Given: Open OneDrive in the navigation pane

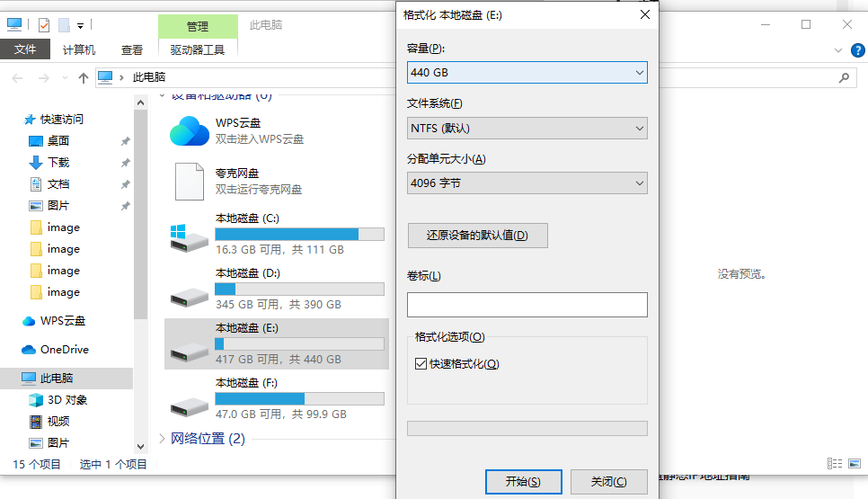Looking at the screenshot, I should pyautogui.click(x=64, y=350).
